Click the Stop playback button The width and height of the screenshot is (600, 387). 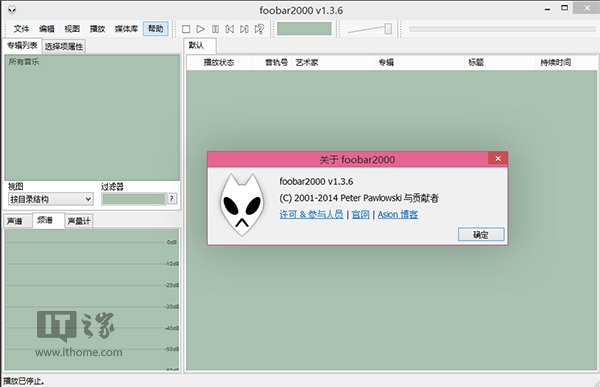point(186,29)
